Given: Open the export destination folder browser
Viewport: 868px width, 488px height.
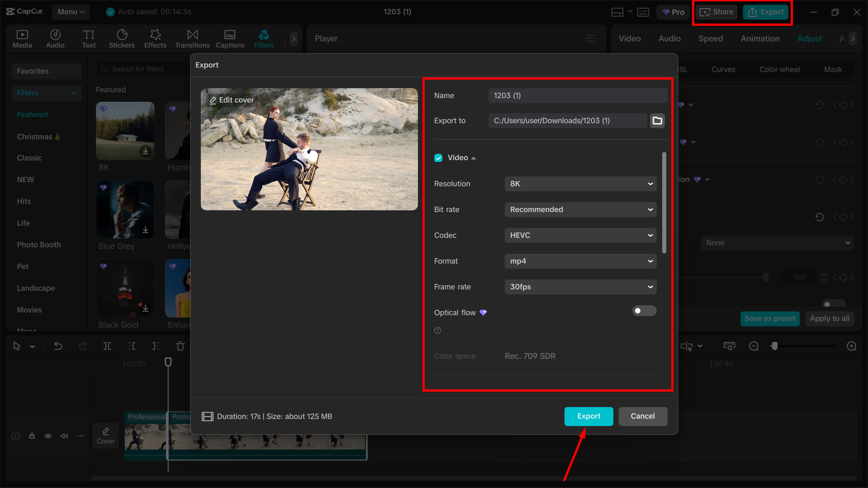Looking at the screenshot, I should click(x=657, y=120).
